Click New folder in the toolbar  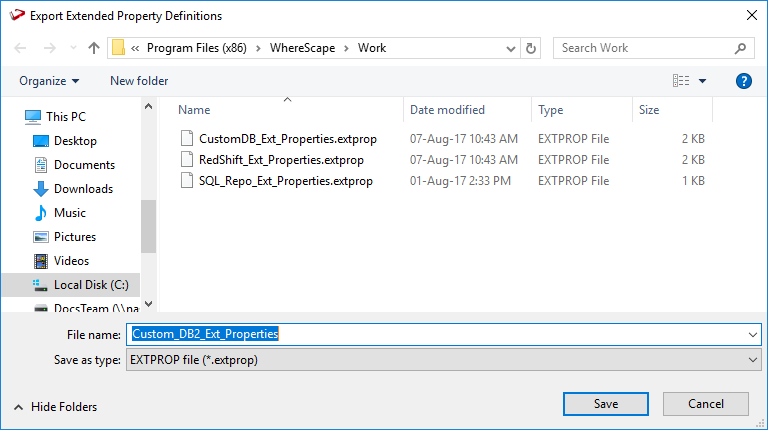[139, 81]
